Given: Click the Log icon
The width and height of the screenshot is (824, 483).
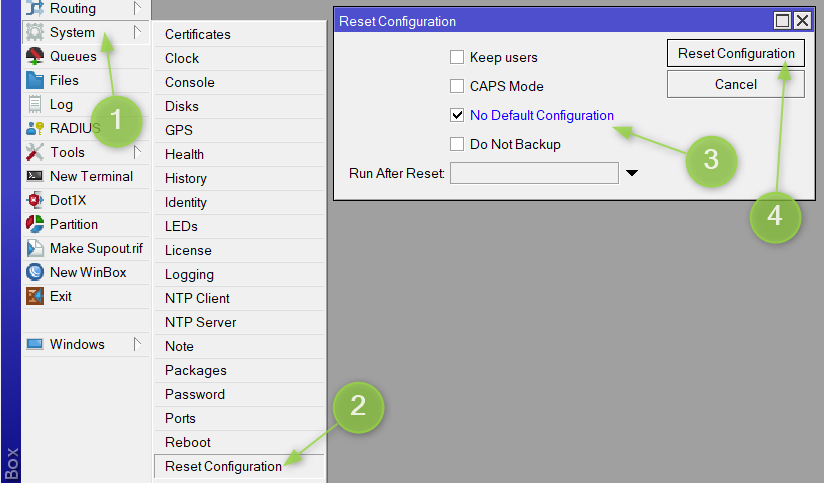Looking at the screenshot, I should [x=35, y=105].
